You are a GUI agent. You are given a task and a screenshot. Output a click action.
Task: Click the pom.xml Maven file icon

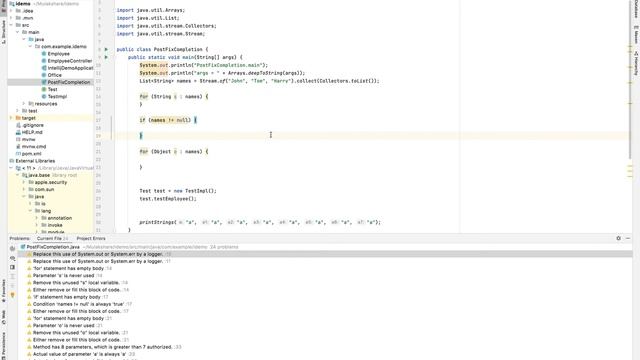pyautogui.click(x=18, y=154)
